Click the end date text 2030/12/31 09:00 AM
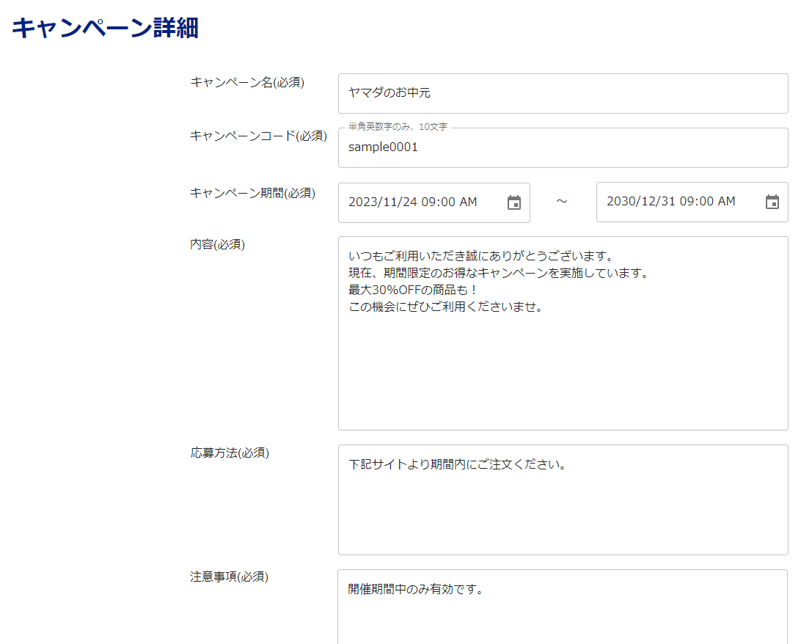Viewport: 812px width, 644px height. coord(670,202)
